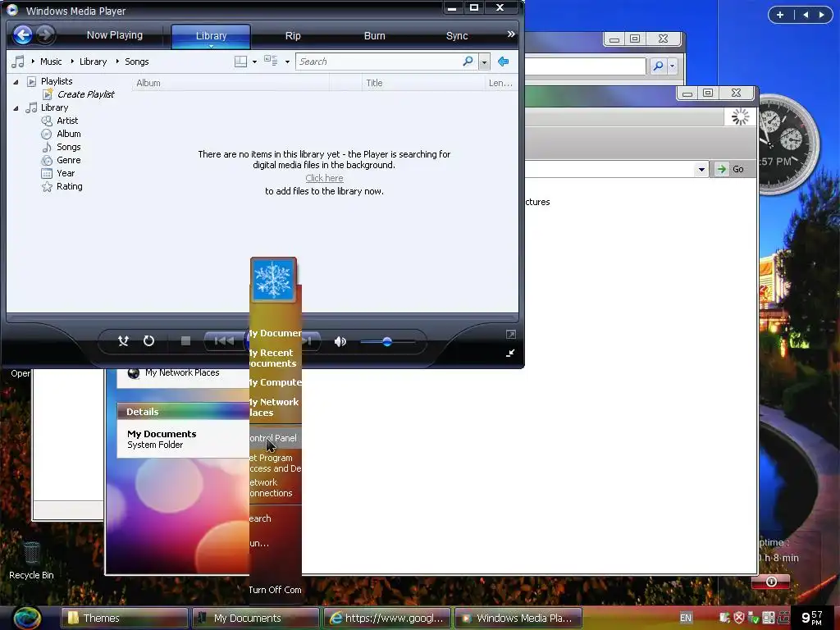Click the Stop playback button
This screenshot has width=840, height=630.
tap(185, 341)
